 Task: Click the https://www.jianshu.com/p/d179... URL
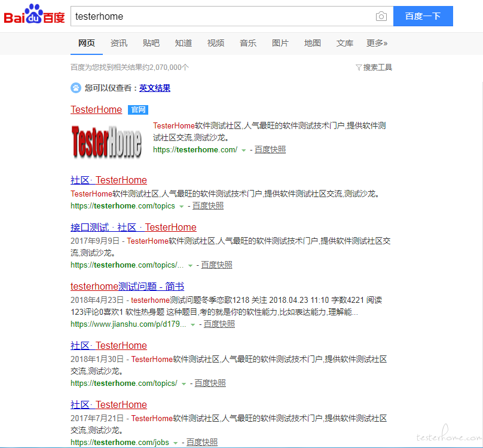pos(128,324)
